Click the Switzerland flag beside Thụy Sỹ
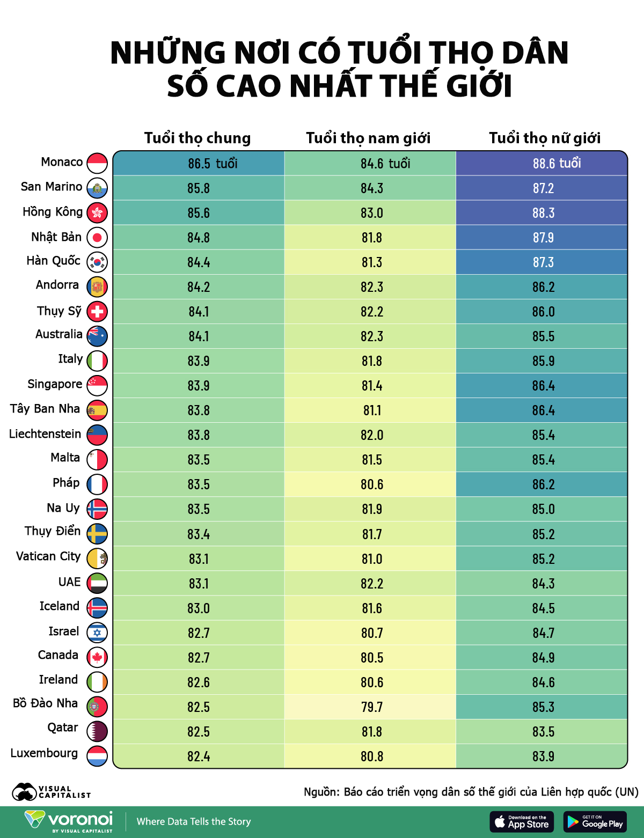 (97, 311)
